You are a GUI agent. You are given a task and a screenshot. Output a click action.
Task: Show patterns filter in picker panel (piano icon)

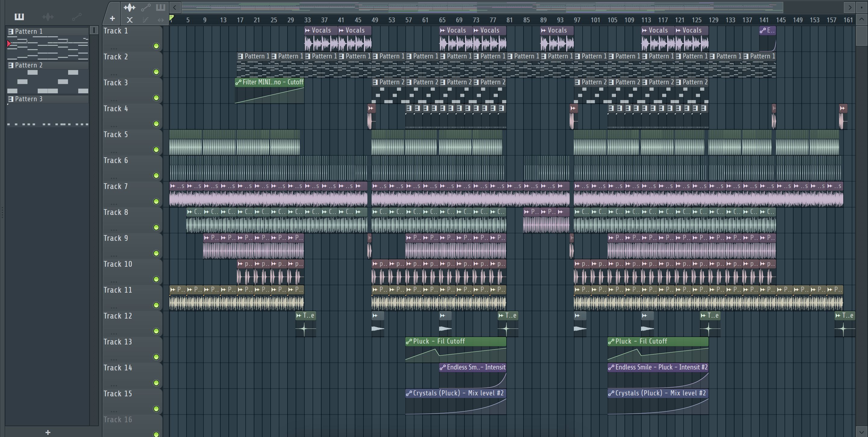[x=19, y=17]
